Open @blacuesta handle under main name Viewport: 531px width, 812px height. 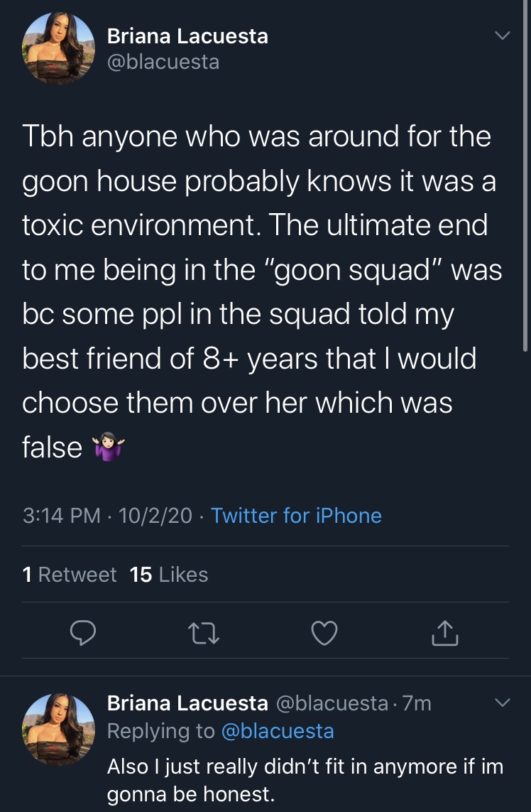(x=163, y=62)
